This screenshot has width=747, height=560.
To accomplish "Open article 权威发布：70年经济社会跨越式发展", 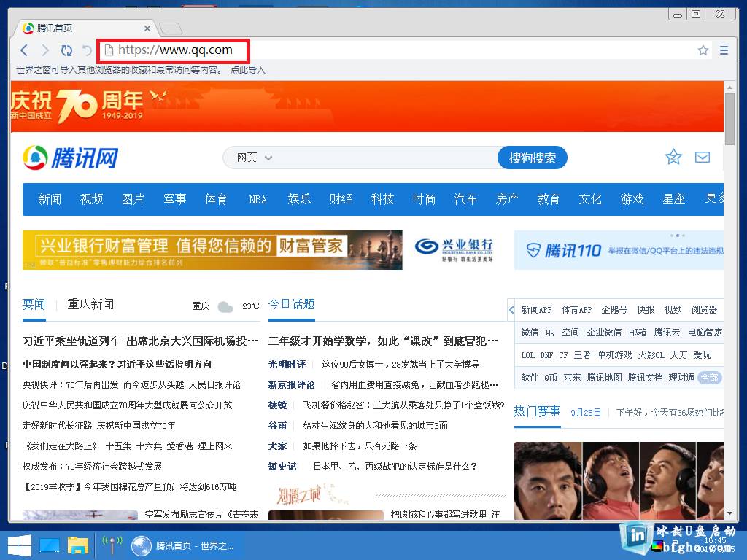I will coord(93,467).
